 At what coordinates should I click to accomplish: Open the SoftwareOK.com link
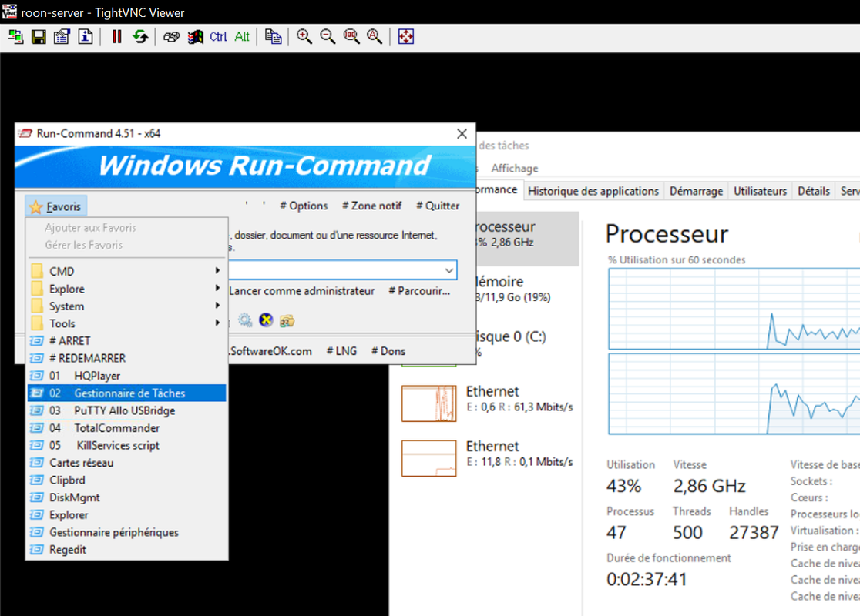point(270,351)
